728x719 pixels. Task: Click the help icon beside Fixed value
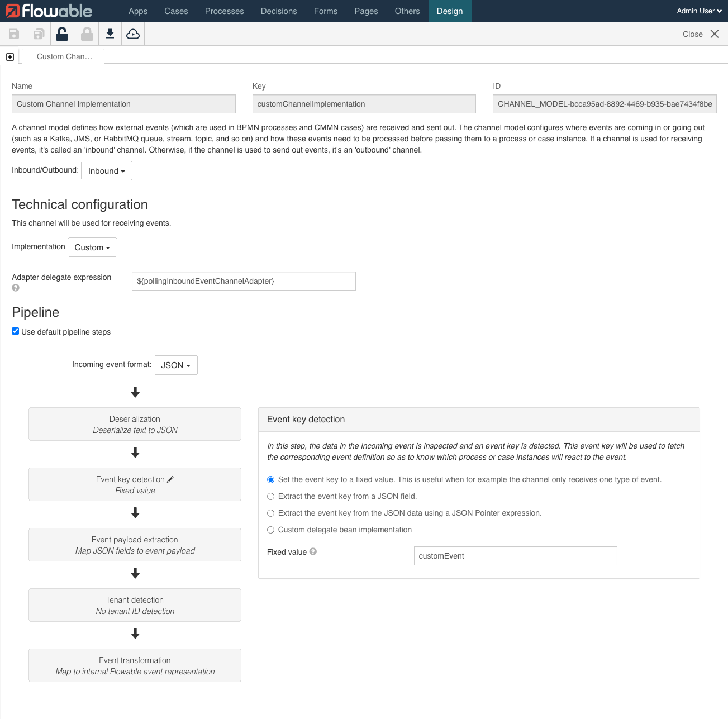(312, 551)
